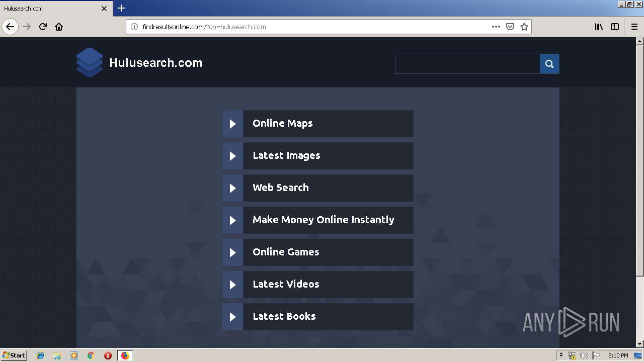
Task: Click arrow icon beside Latest Images
Action: 232,156
